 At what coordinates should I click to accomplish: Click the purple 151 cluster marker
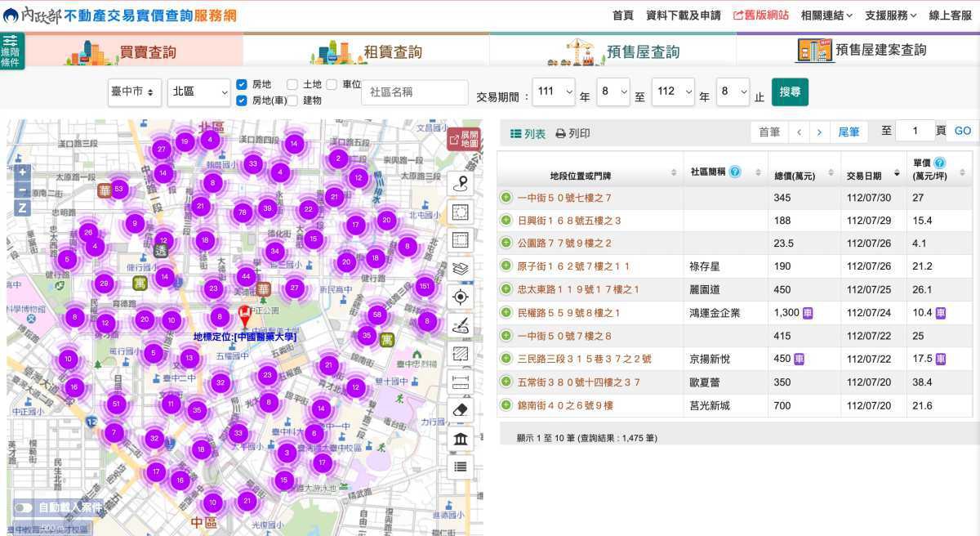point(425,286)
